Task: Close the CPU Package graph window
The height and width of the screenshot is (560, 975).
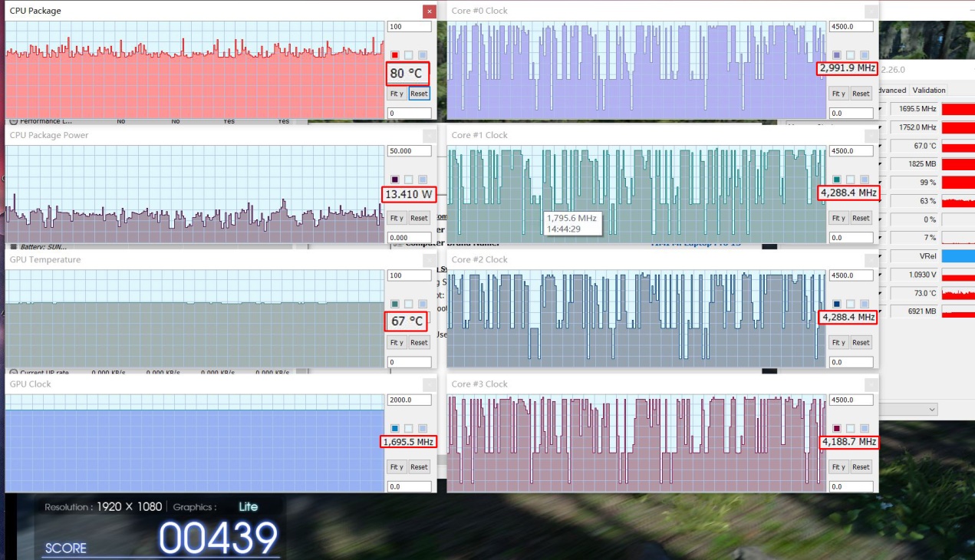Action: 430,12
